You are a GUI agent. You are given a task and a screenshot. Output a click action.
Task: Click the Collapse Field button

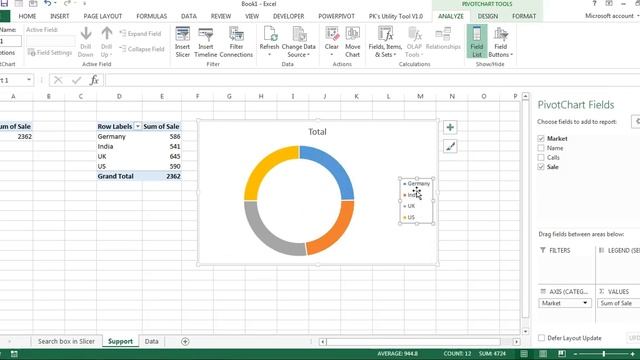pyautogui.click(x=142, y=49)
